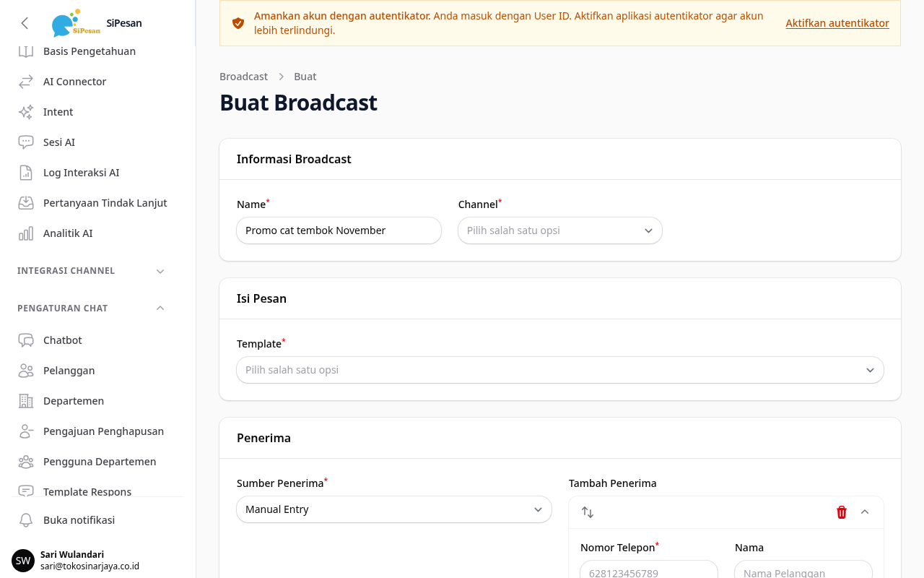Click the Buat breadcrumb text

(x=305, y=77)
